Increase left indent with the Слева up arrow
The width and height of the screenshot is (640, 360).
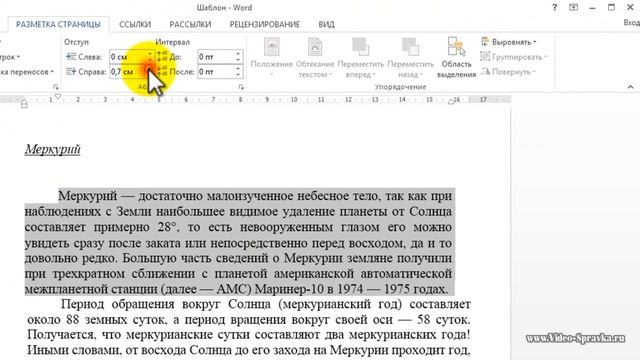click(150, 53)
